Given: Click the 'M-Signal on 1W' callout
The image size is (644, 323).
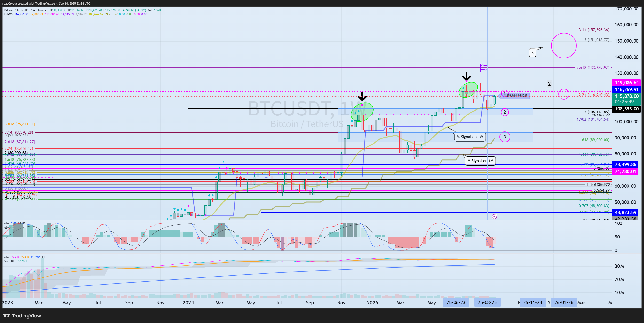Looking at the screenshot, I should click(470, 137).
